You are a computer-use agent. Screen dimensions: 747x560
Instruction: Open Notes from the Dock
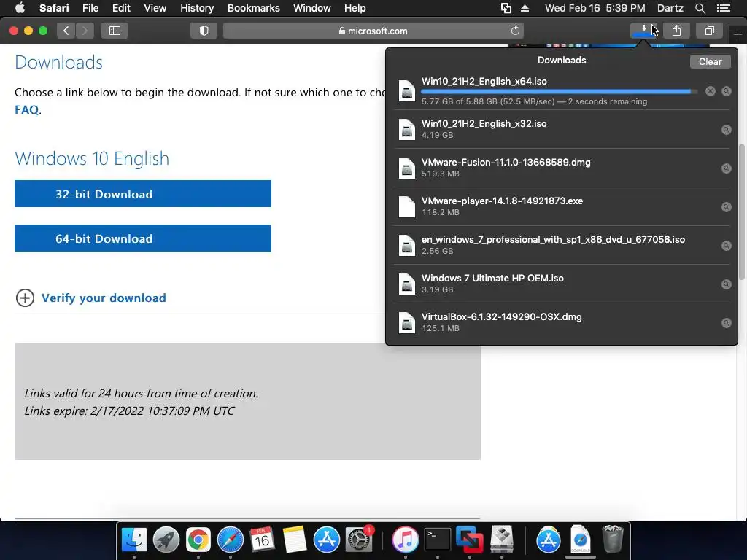[x=295, y=540]
